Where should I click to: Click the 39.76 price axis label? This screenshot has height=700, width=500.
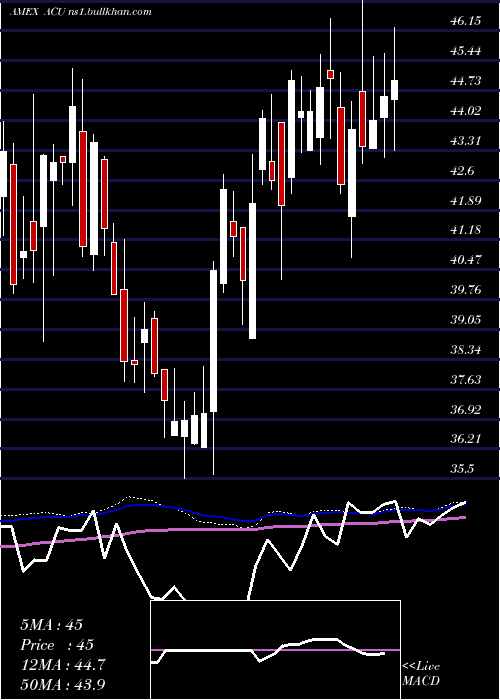466,290
